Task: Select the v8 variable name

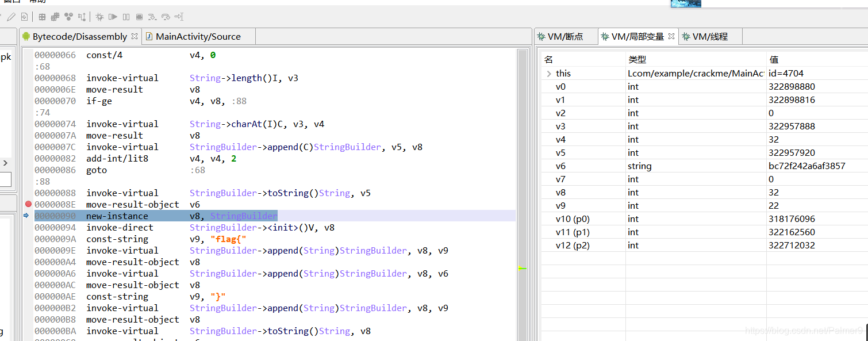Action: pyautogui.click(x=560, y=193)
